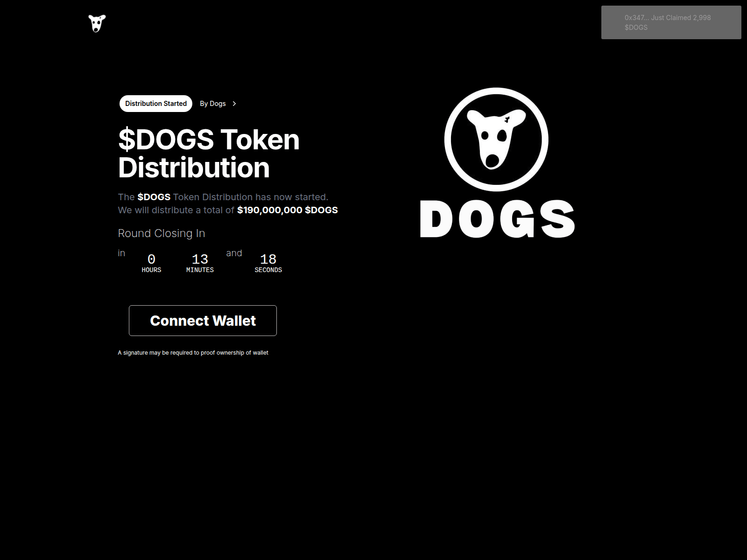
Task: Select the Distribution Started badge
Action: point(156,104)
